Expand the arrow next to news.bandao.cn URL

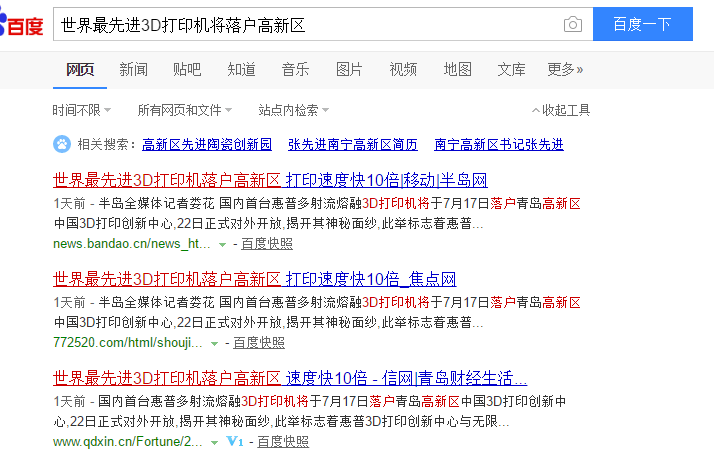(x=222, y=245)
